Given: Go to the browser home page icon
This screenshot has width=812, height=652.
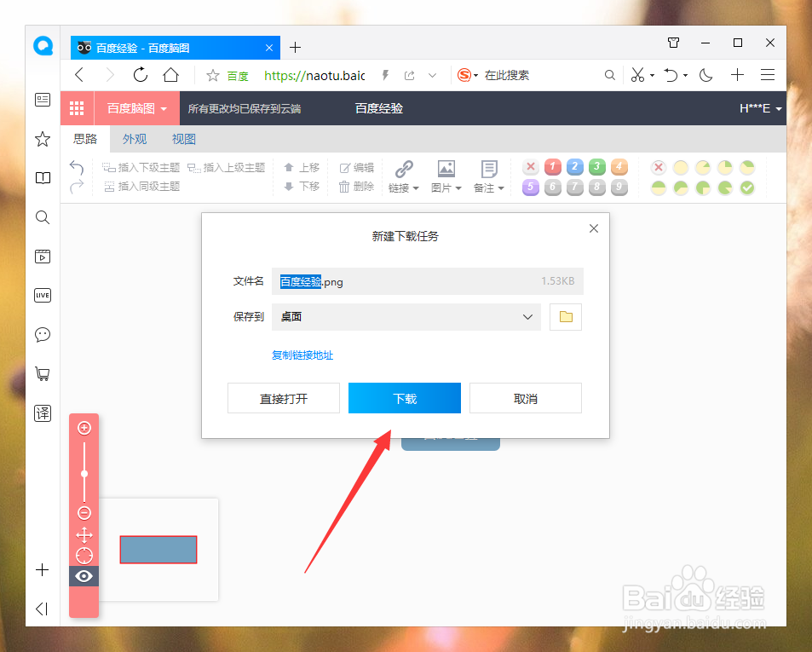Looking at the screenshot, I should [x=171, y=75].
